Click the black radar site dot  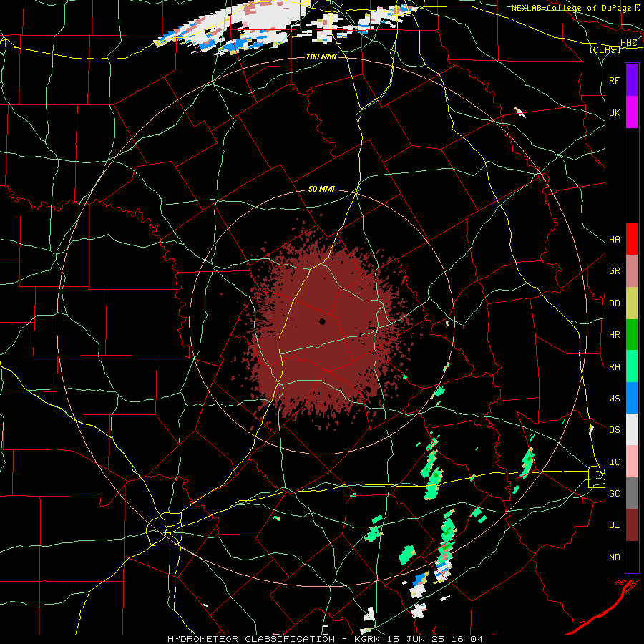pyautogui.click(x=322, y=321)
